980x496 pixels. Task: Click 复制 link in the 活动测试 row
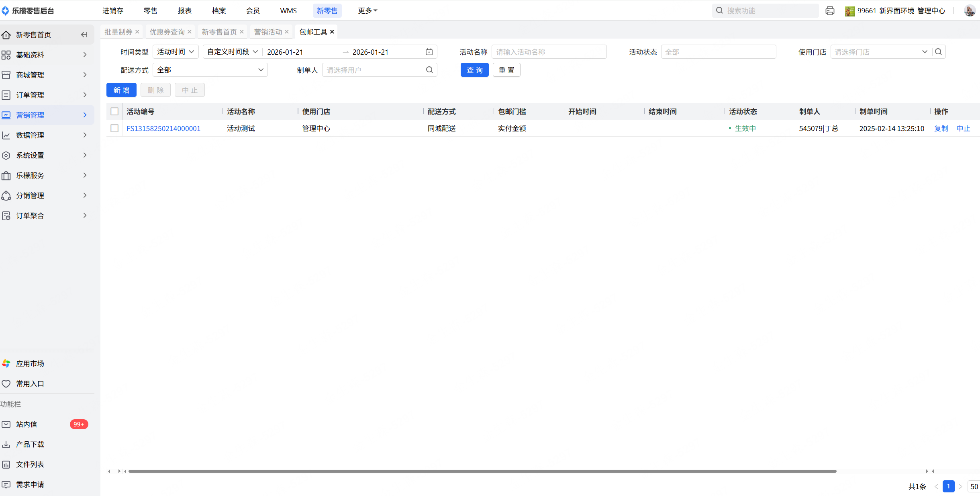click(941, 128)
